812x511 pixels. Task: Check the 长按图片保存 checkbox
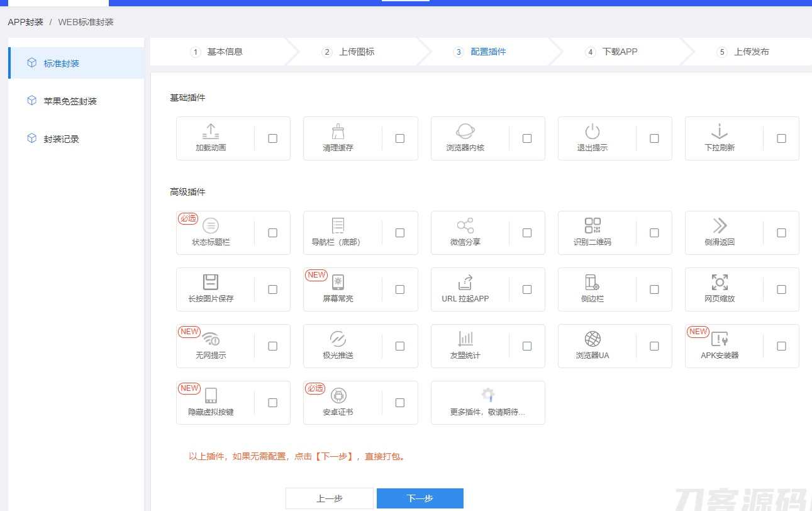tap(272, 289)
